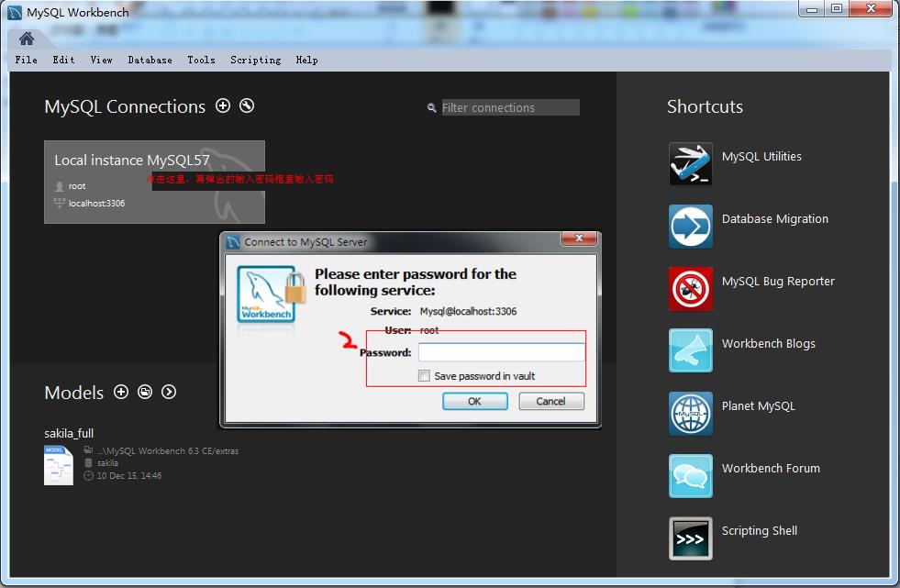The image size is (900, 588).
Task: Click the Filter connections search box
Action: [510, 108]
